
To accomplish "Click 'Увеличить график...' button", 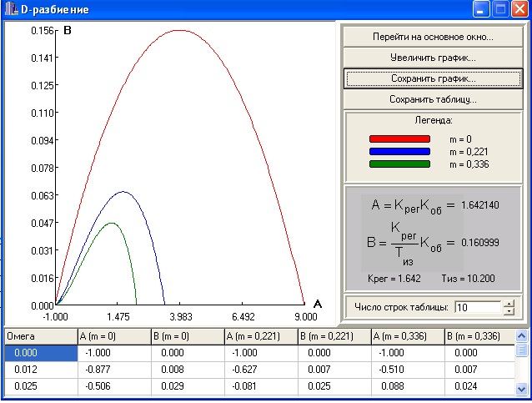I will click(433, 58).
